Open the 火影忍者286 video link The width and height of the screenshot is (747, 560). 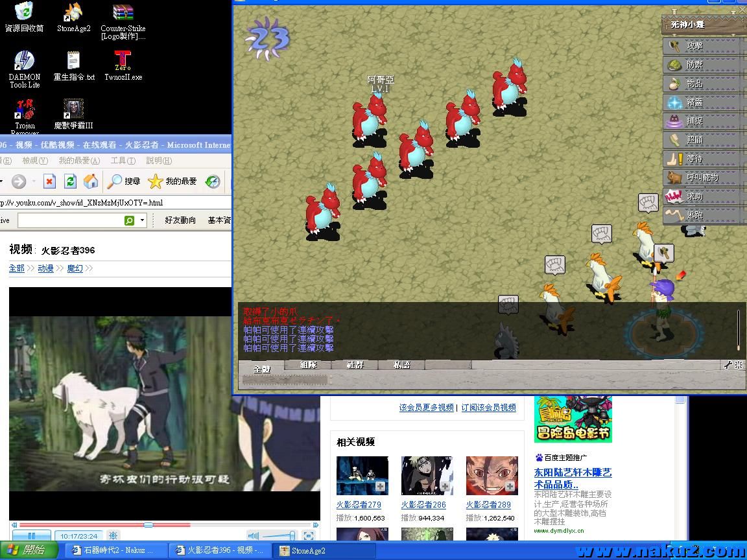coord(423,505)
